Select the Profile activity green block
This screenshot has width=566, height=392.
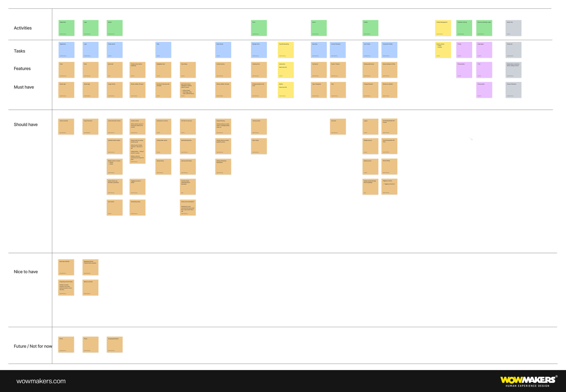point(369,28)
